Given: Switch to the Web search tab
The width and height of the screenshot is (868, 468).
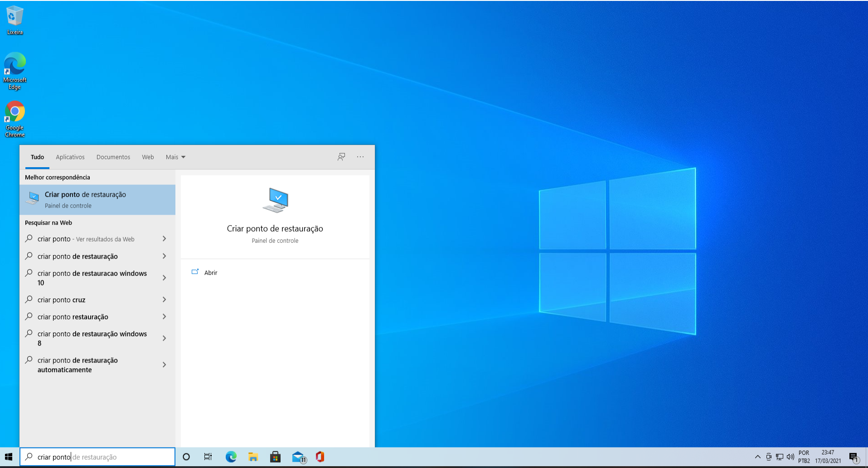Looking at the screenshot, I should pyautogui.click(x=148, y=157).
